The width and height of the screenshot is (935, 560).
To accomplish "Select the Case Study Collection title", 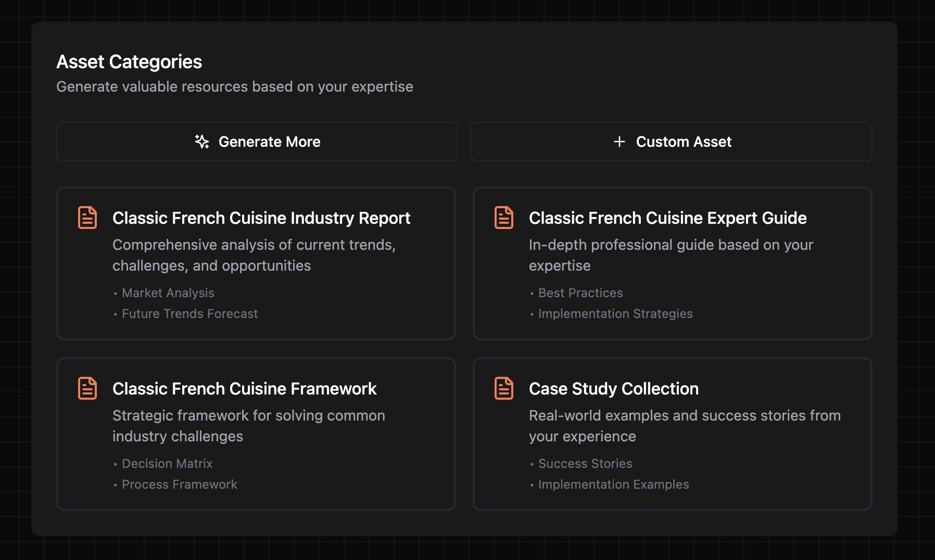I will click(613, 389).
